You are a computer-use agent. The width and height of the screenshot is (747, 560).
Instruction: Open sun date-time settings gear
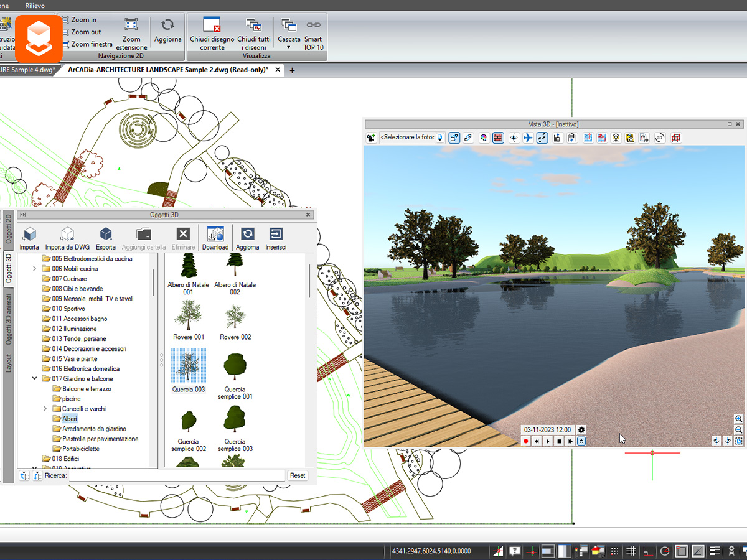[x=581, y=430]
